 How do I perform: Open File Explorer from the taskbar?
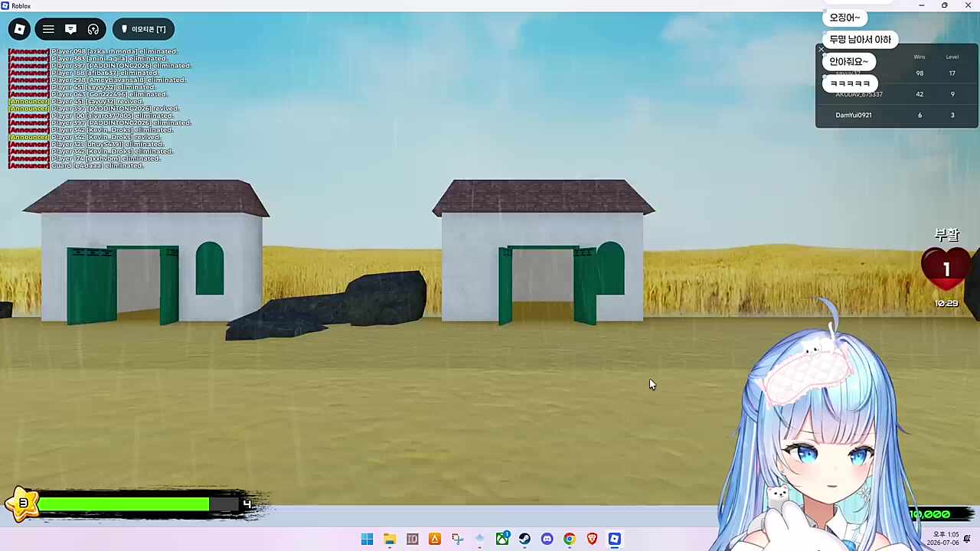click(x=390, y=539)
